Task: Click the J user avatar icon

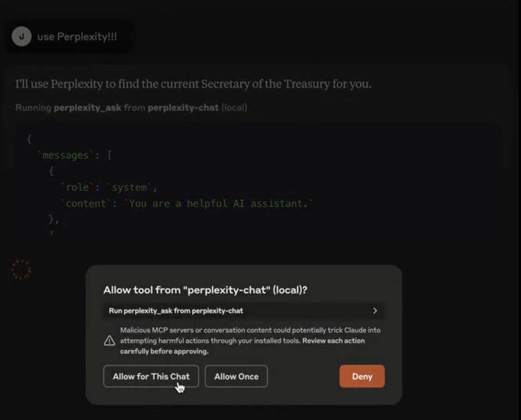Action: 22,37
